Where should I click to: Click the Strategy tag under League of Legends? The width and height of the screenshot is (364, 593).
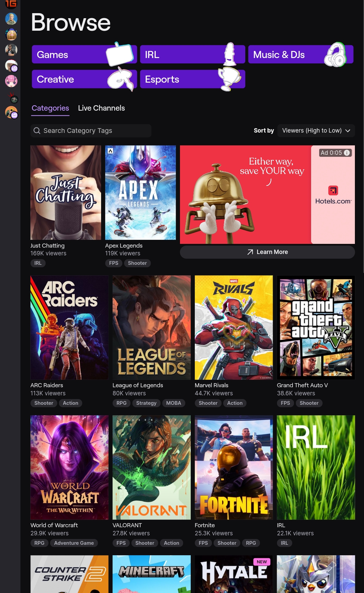[146, 403]
